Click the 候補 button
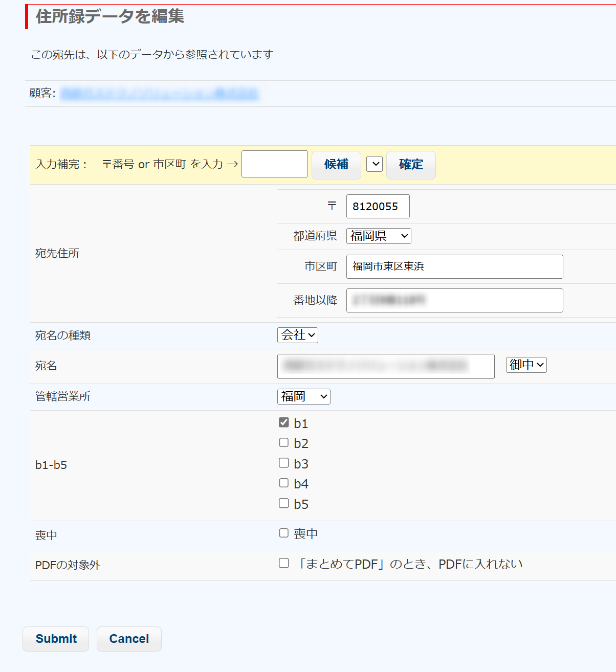Image resolution: width=616 pixels, height=672 pixels. pos(336,165)
